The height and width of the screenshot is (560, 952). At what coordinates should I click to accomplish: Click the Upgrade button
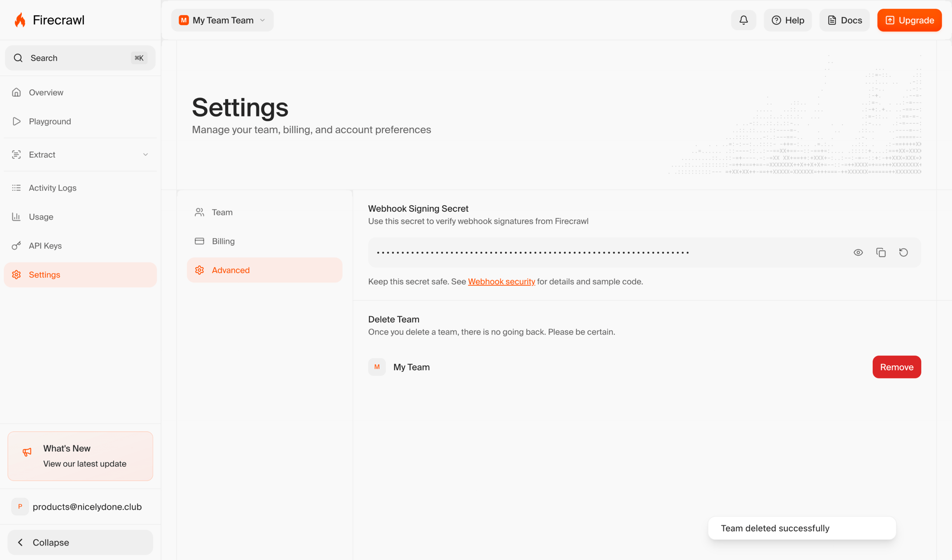click(x=909, y=20)
